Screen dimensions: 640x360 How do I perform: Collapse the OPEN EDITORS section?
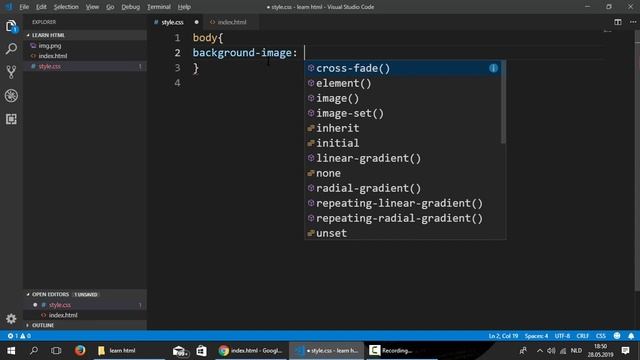pyautogui.click(x=85, y=294)
